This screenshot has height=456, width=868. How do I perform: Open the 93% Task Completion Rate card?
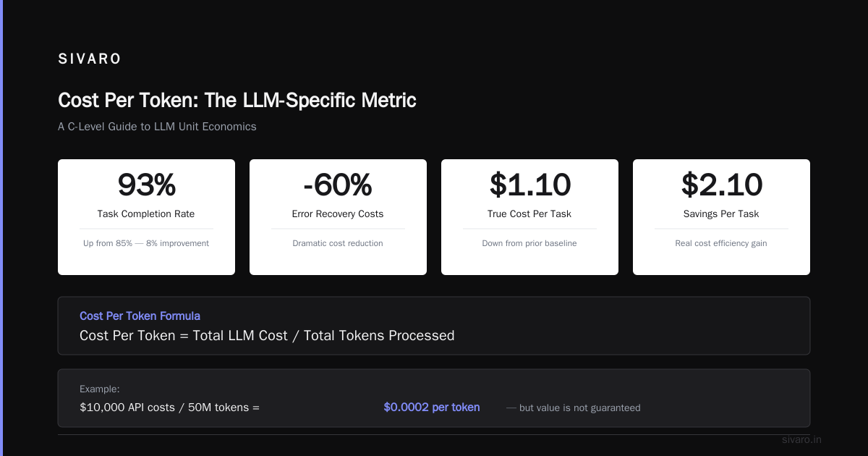(x=146, y=217)
